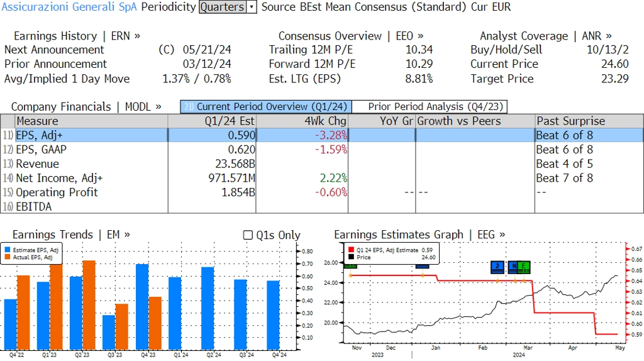
Task: Click Buy/Hold/Sell value 10/13/2
Action: coord(608,50)
